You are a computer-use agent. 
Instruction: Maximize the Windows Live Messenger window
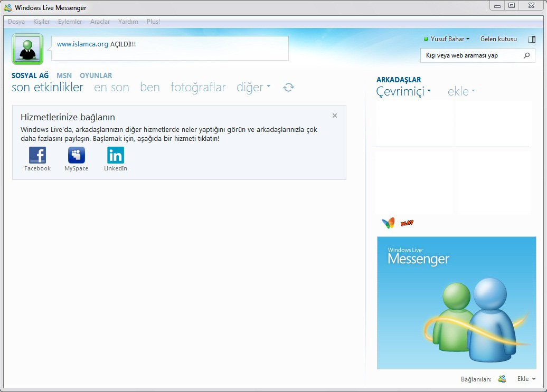pyautogui.click(x=512, y=6)
